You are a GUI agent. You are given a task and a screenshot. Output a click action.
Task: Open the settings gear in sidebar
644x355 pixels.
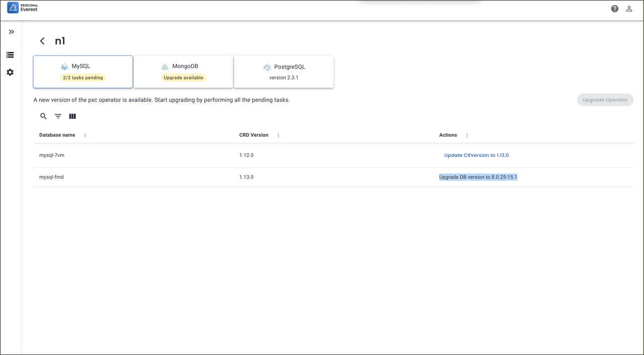(x=10, y=73)
